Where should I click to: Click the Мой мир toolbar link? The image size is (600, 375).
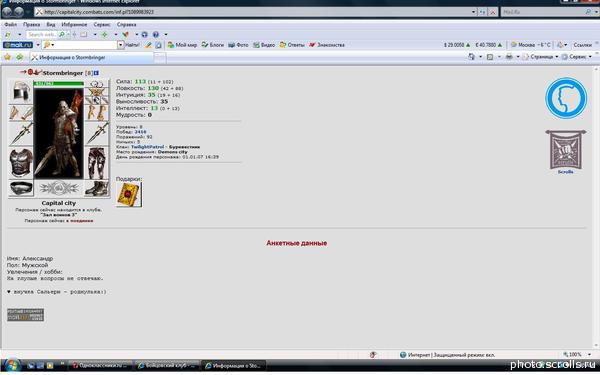(x=182, y=45)
